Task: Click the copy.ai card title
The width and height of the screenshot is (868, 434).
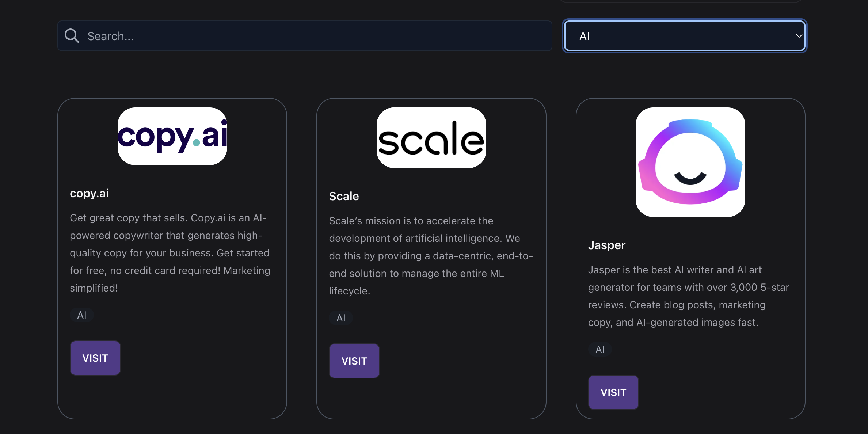Action: 89,193
